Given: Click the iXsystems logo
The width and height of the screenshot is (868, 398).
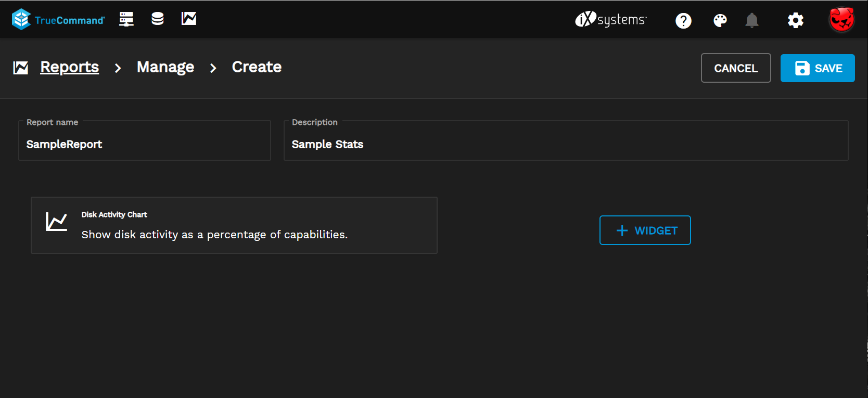Looking at the screenshot, I should click(611, 20).
